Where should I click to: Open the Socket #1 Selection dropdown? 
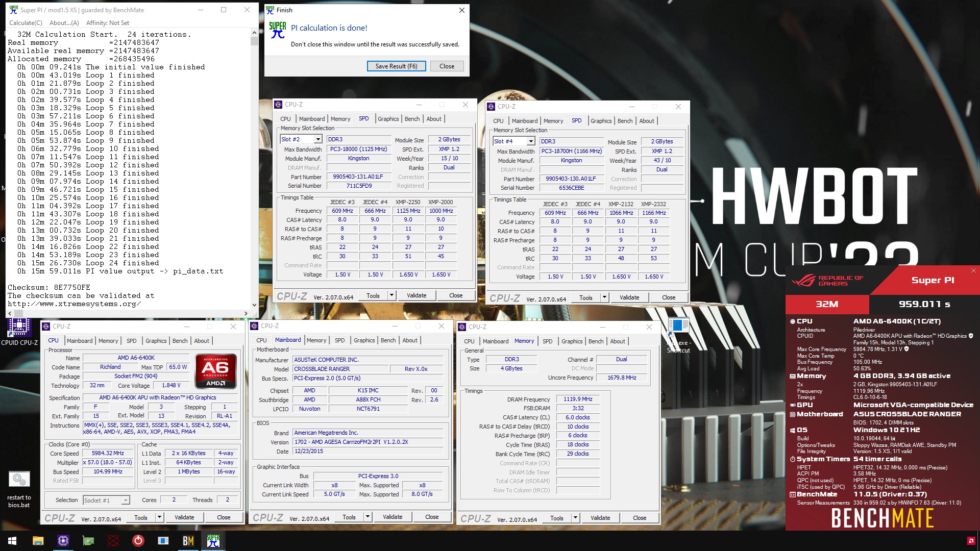125,500
